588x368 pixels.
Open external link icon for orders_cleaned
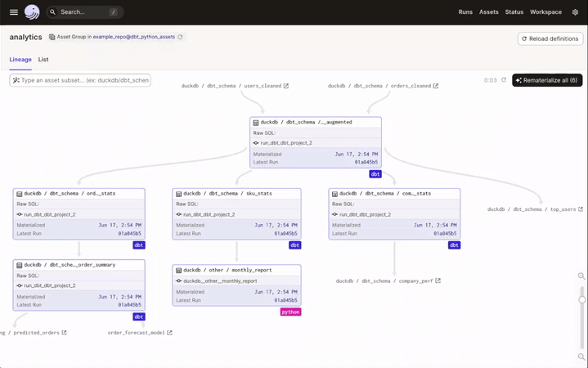click(436, 86)
